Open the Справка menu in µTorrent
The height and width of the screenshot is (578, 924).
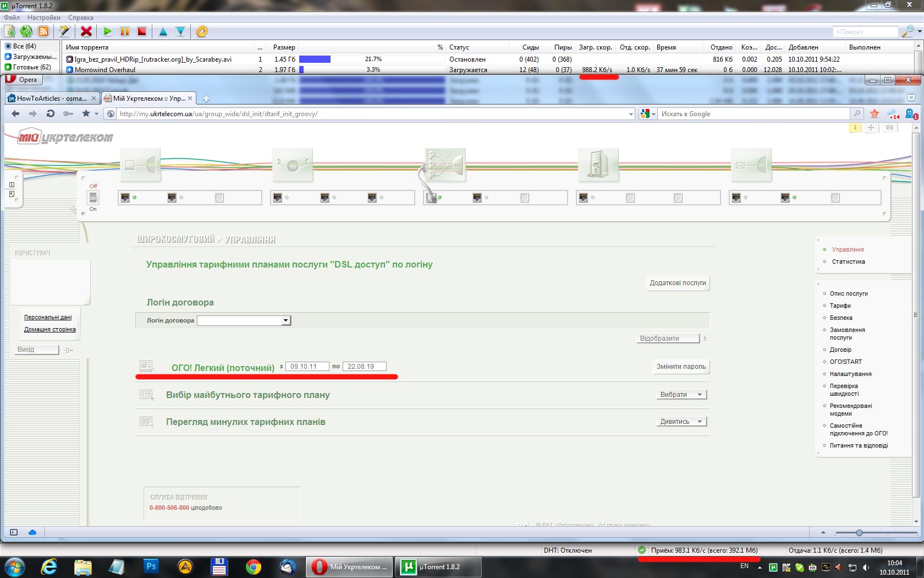[x=81, y=18]
